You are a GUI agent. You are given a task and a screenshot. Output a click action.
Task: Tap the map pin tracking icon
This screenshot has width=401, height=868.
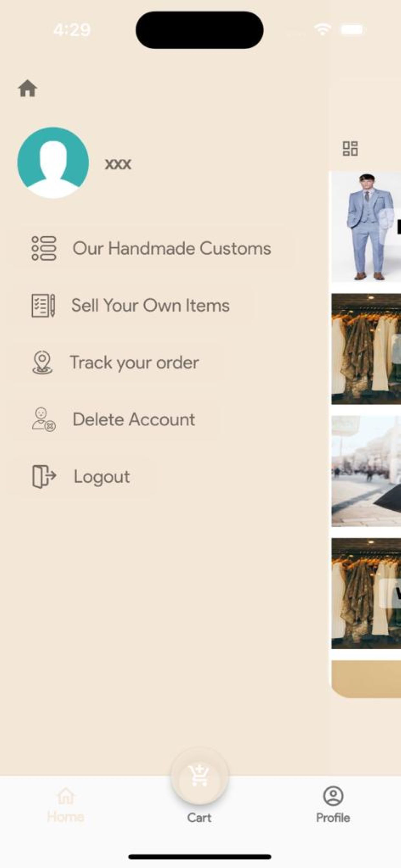[42, 363]
